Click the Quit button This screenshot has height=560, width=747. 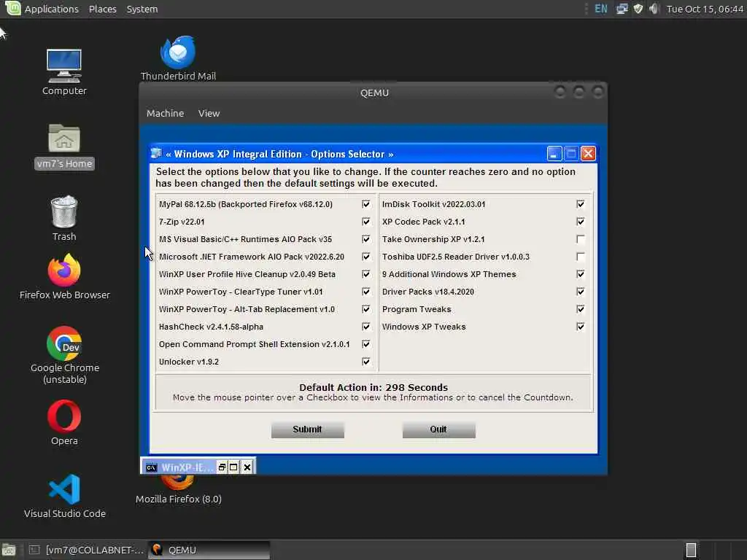tap(438, 429)
